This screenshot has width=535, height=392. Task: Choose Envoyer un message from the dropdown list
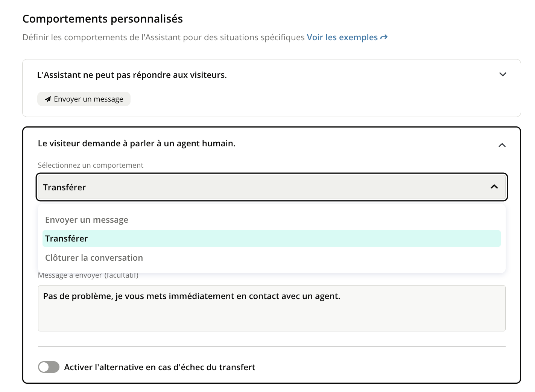[x=87, y=220]
